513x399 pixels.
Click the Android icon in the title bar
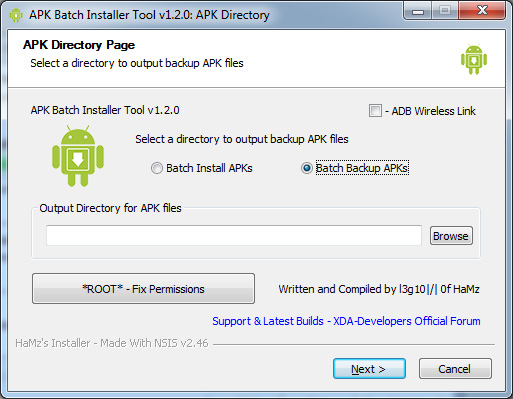(x=16, y=15)
